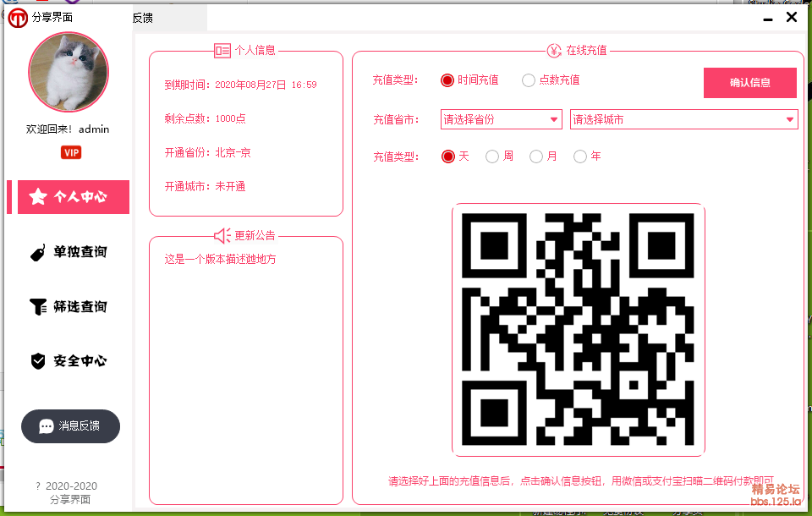Image resolution: width=812 pixels, height=516 pixels.
Task: Click the shield icon beside 安全中心
Action: (x=38, y=361)
